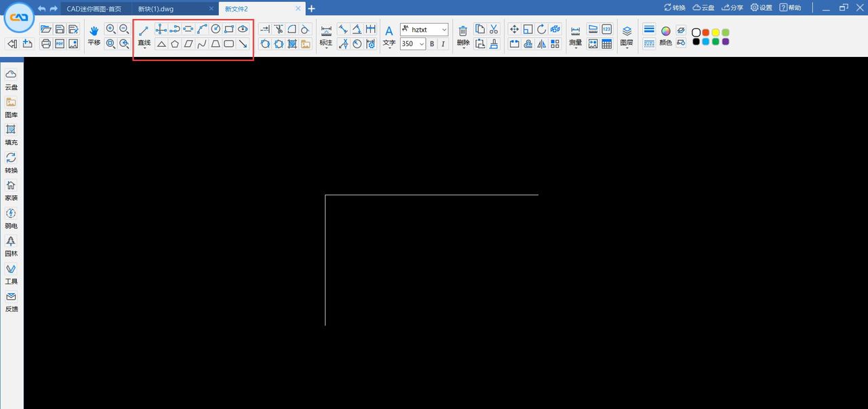Click the line weight icon

point(649,29)
